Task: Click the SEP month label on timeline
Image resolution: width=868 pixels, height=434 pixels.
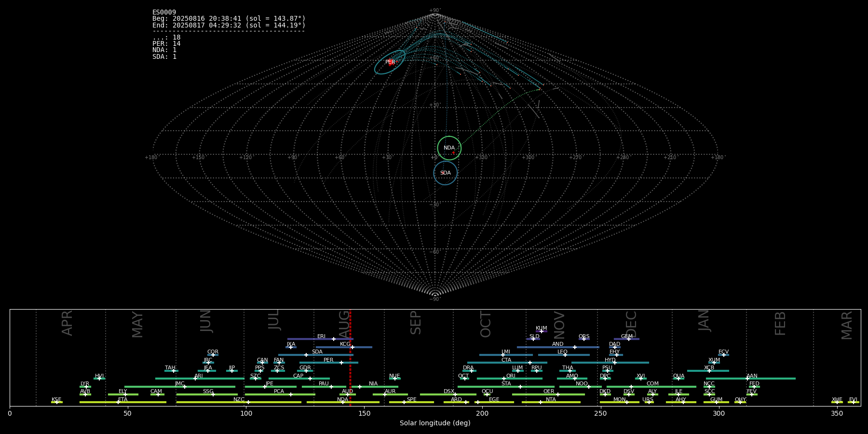Action: pyautogui.click(x=416, y=323)
